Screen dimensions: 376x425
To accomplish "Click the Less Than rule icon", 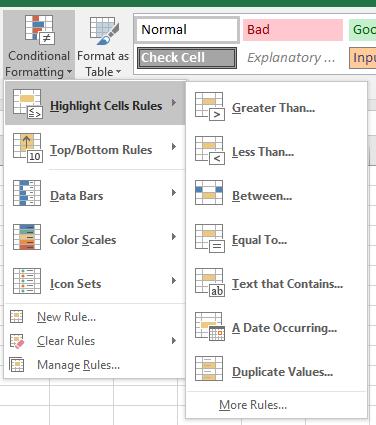I will coord(210,151).
